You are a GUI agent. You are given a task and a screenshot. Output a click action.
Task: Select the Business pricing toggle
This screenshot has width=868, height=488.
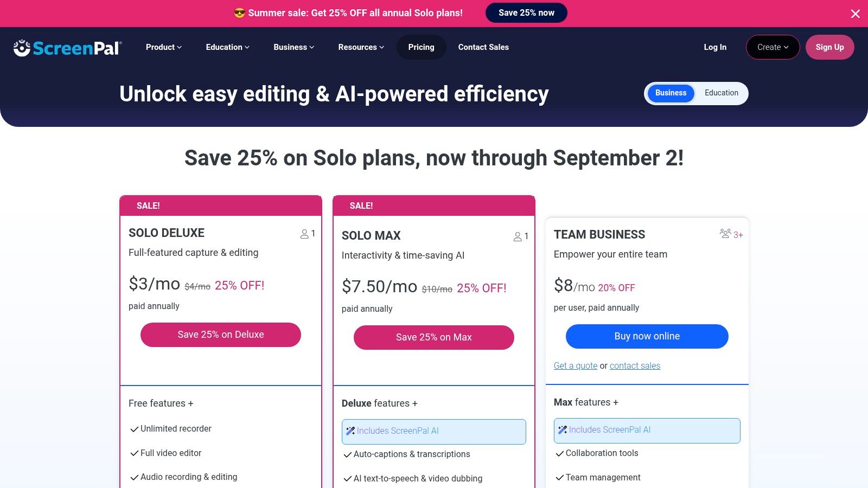671,93
